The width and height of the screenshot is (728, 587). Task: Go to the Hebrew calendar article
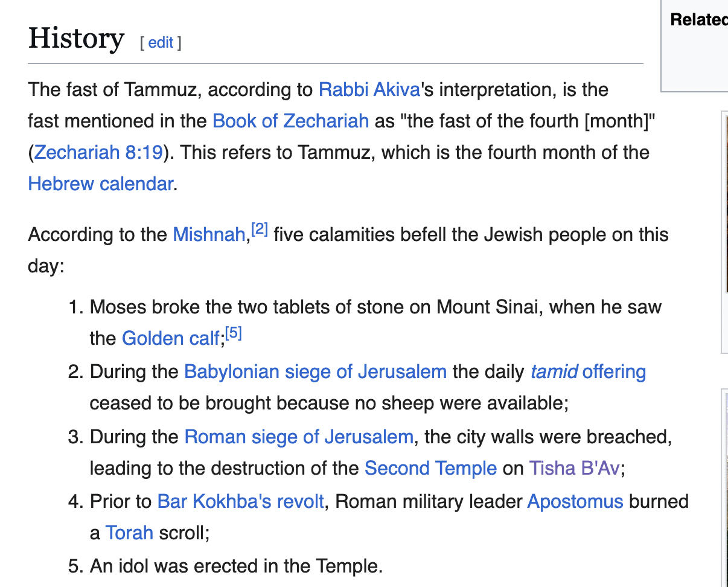(x=100, y=184)
